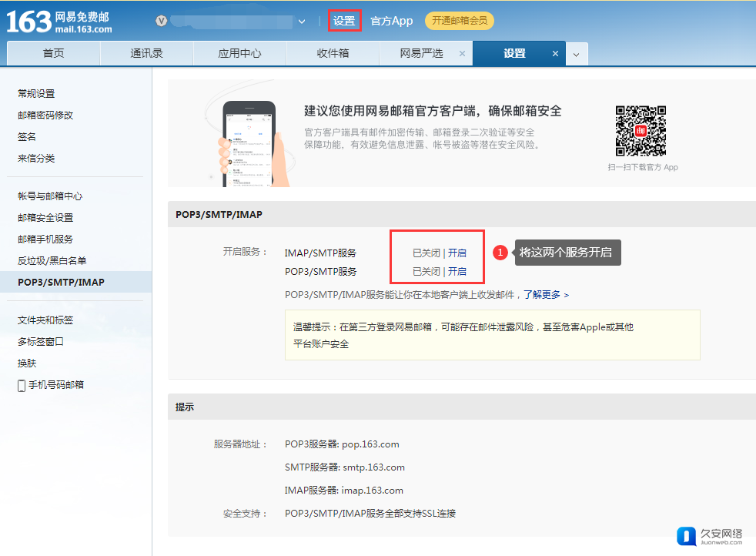
Task: Enable the IMAP/SMTP service via 开启
Action: pyautogui.click(x=457, y=253)
